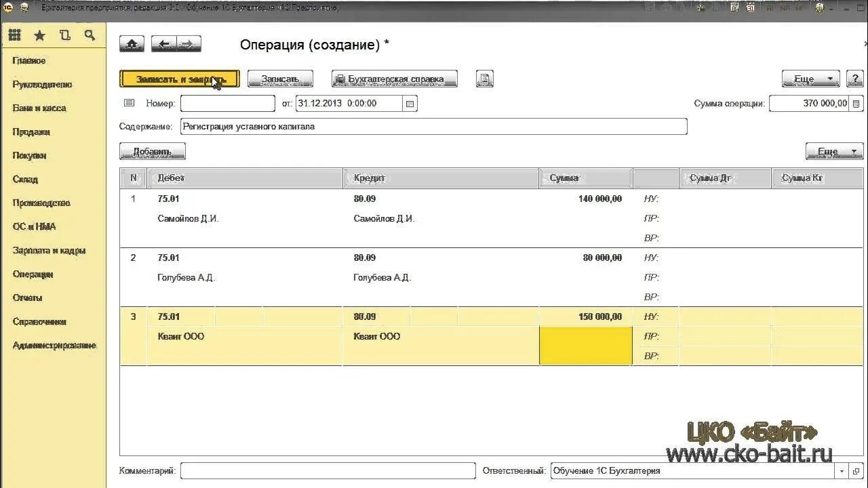Click the Сумма Кт column header
The image size is (868, 488).
click(817, 178)
